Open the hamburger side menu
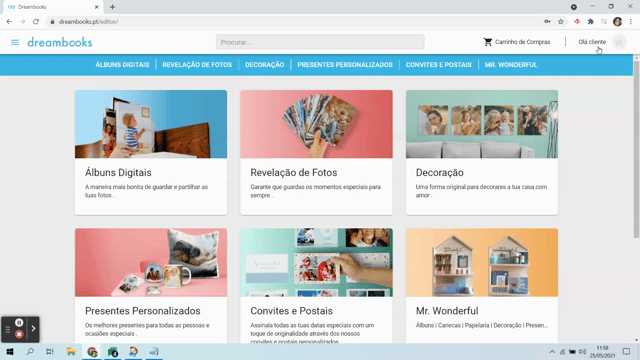 click(x=15, y=42)
